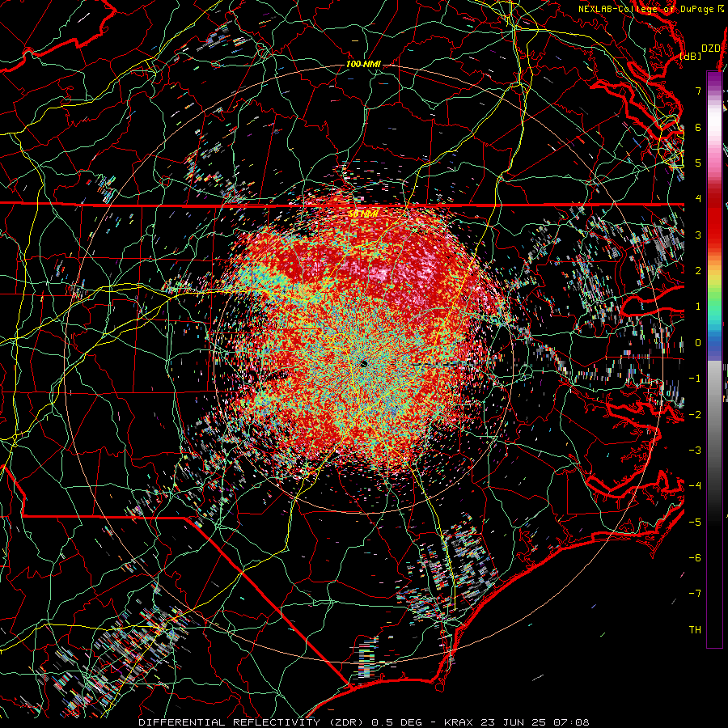Click the -1 value on the color scale

(695, 379)
